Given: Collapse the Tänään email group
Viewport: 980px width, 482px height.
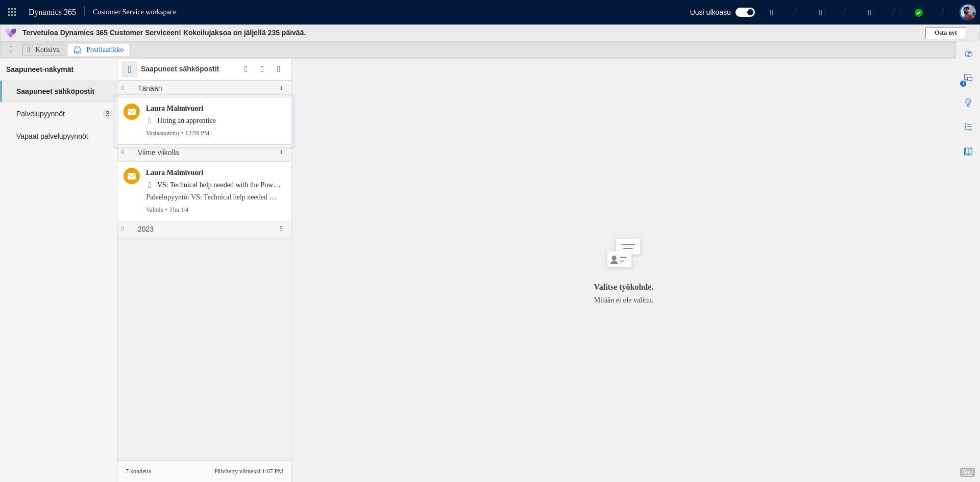Looking at the screenshot, I should [123, 88].
